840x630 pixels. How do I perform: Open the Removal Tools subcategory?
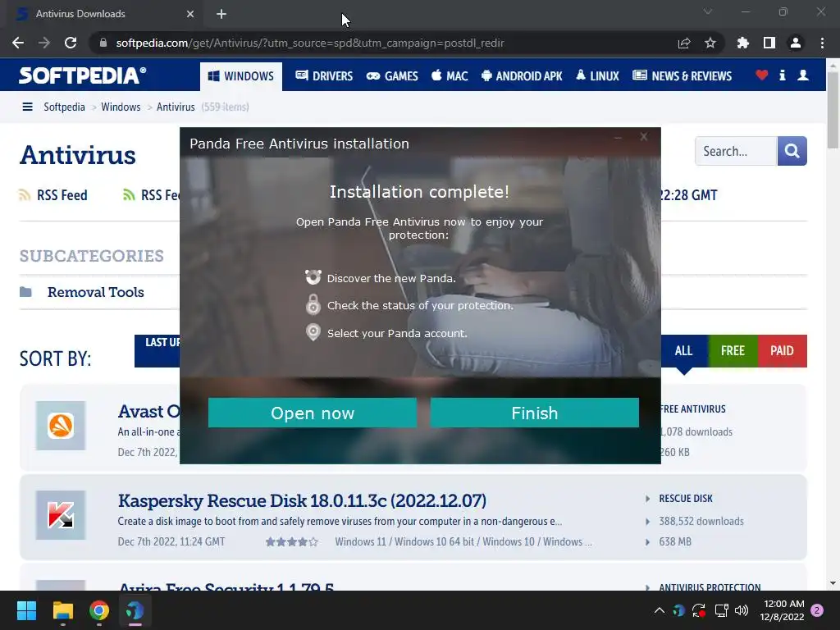pyautogui.click(x=96, y=292)
